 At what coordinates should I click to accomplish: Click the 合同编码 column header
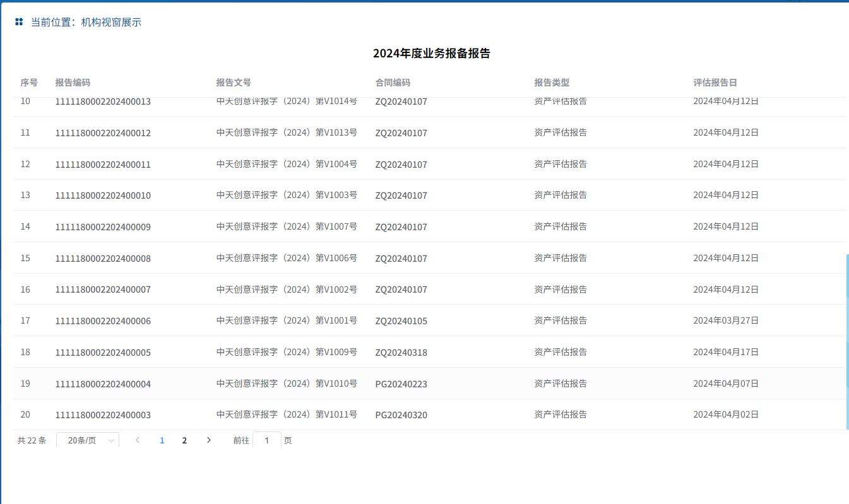pyautogui.click(x=393, y=83)
